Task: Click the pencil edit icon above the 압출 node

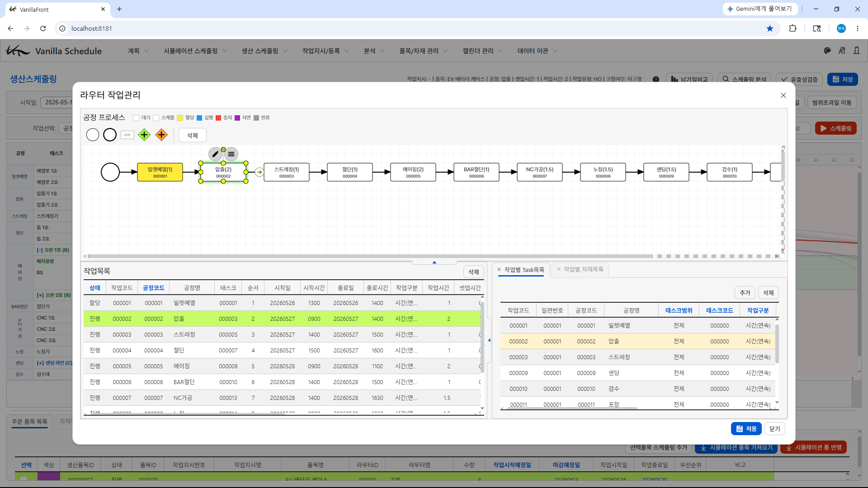Action: (x=215, y=154)
